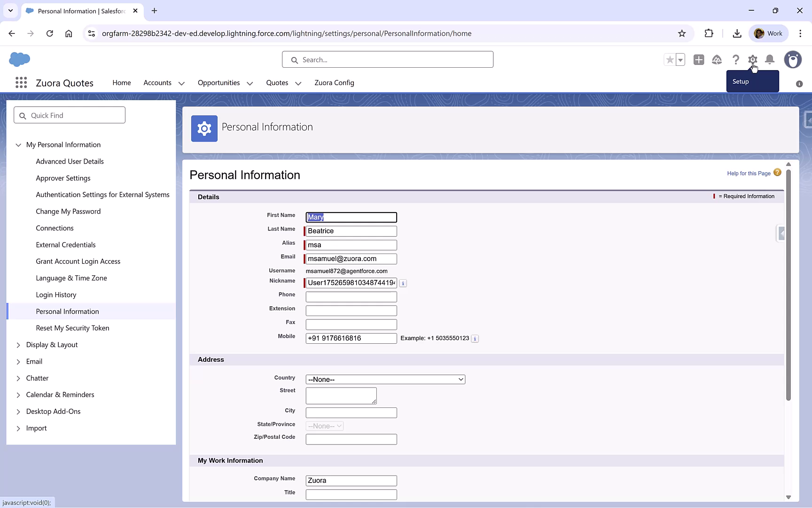Click inside the Quick Find search box

click(69, 115)
